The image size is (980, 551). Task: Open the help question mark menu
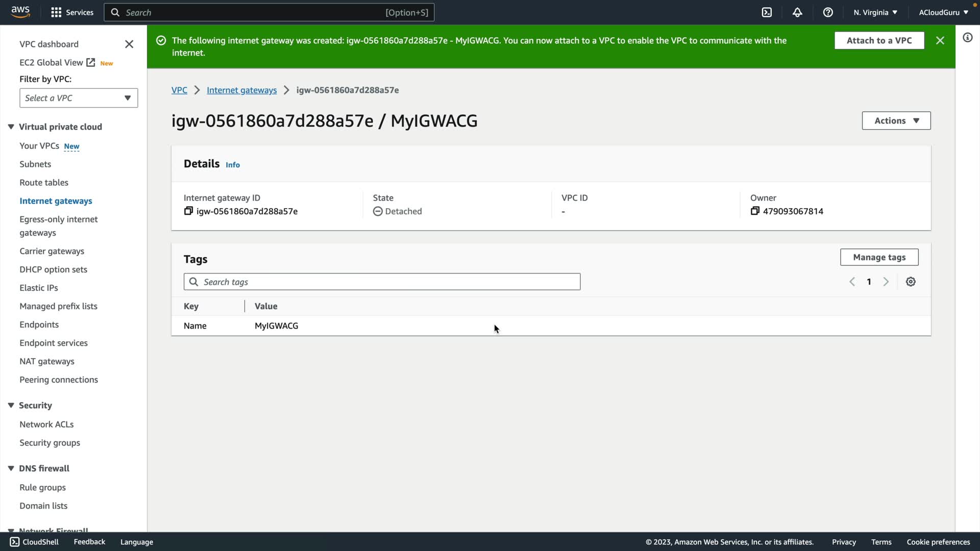click(828, 12)
